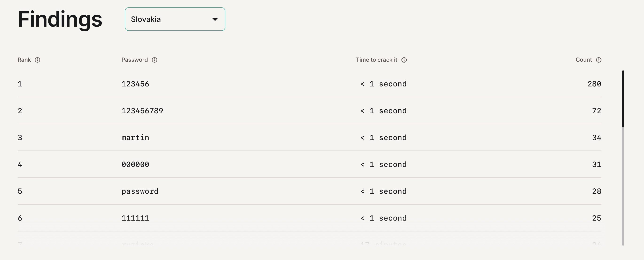The width and height of the screenshot is (644, 260).
Task: Click the info icon beside the Count label
Action: click(599, 60)
